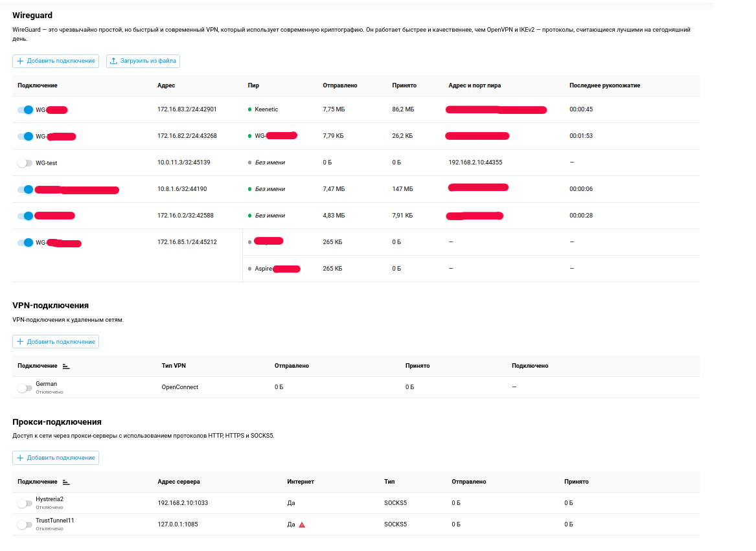
Task: Click the plus icon in Wireguard's add connection button
Action: [20, 61]
